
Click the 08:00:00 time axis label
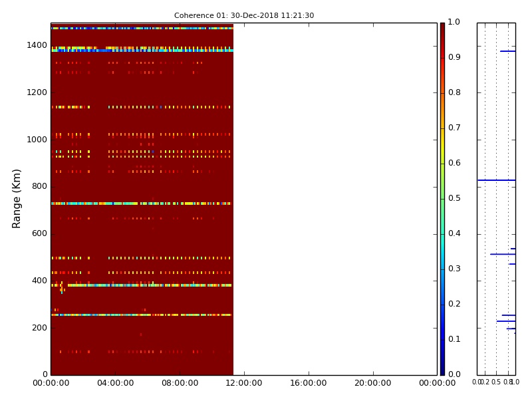click(x=180, y=383)
